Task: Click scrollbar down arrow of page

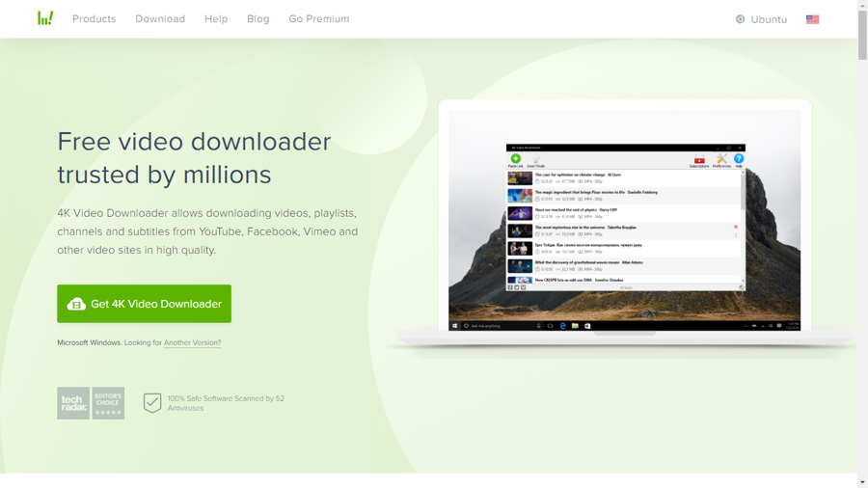Action: 862,482
